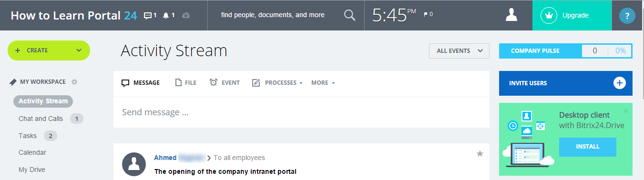Close the Desktop client banner

point(626,111)
